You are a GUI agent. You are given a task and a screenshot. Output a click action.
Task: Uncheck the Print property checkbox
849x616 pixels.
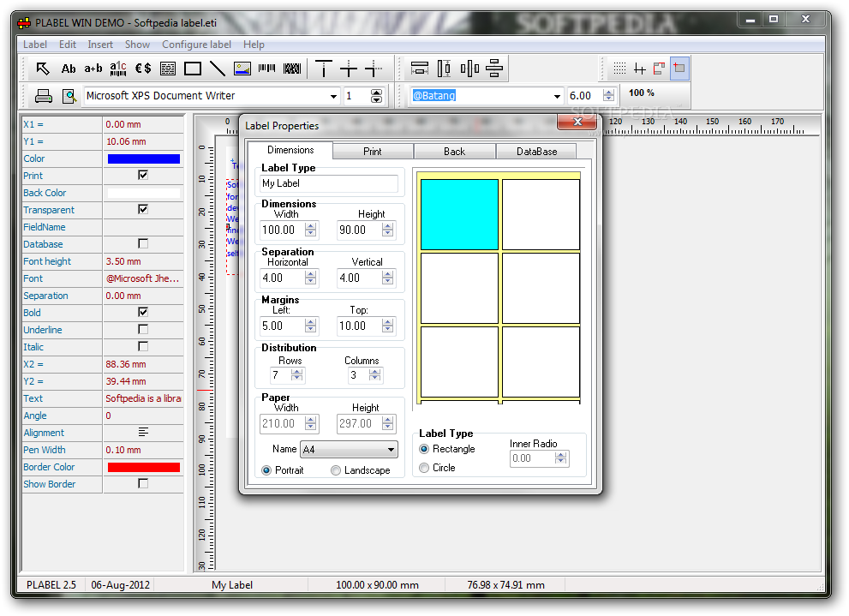[x=143, y=175]
